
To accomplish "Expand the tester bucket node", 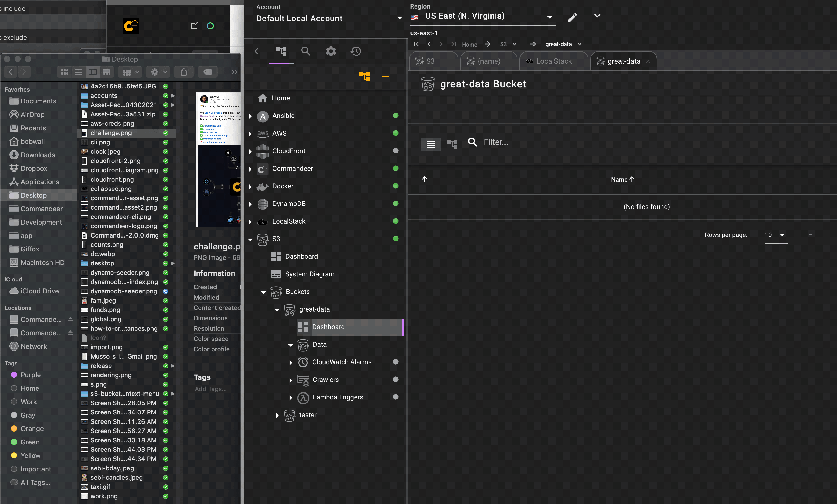I will (x=277, y=416).
